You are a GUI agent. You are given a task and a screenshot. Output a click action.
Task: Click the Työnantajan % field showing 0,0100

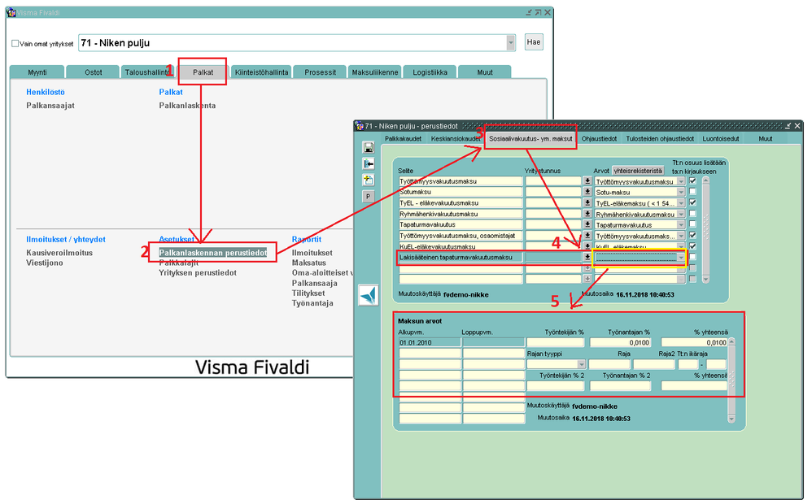[621, 342]
